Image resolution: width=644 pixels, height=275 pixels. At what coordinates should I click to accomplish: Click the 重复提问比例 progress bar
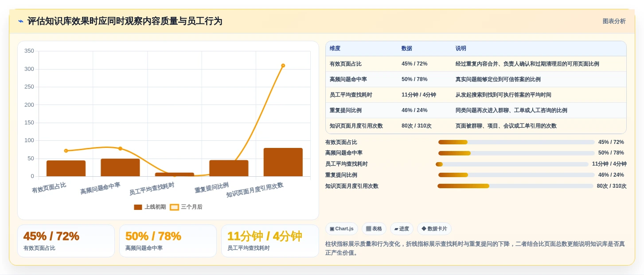516,175
